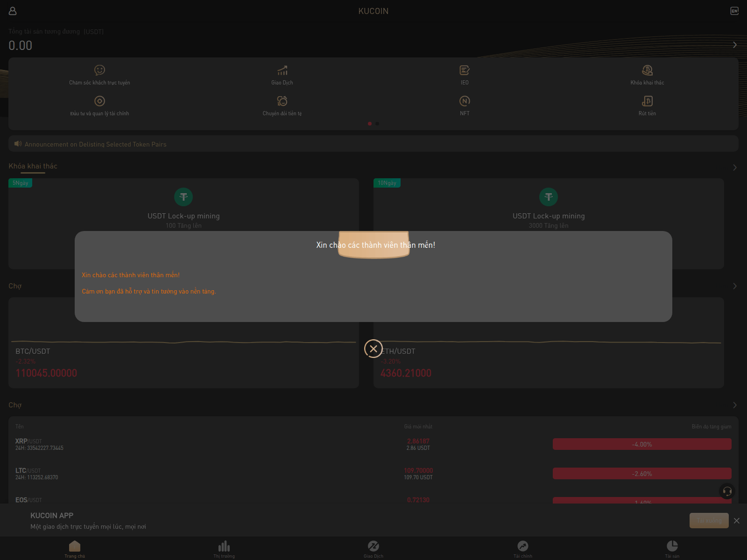Viewport: 747px width, 560px height.
Task: Select the LTC/USDT market row
Action: tap(373, 474)
